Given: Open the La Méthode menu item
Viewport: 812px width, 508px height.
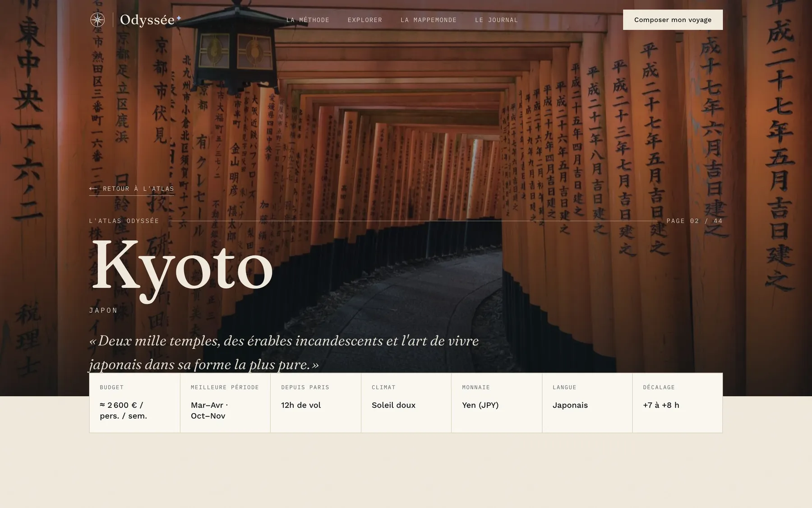Looking at the screenshot, I should tap(308, 20).
